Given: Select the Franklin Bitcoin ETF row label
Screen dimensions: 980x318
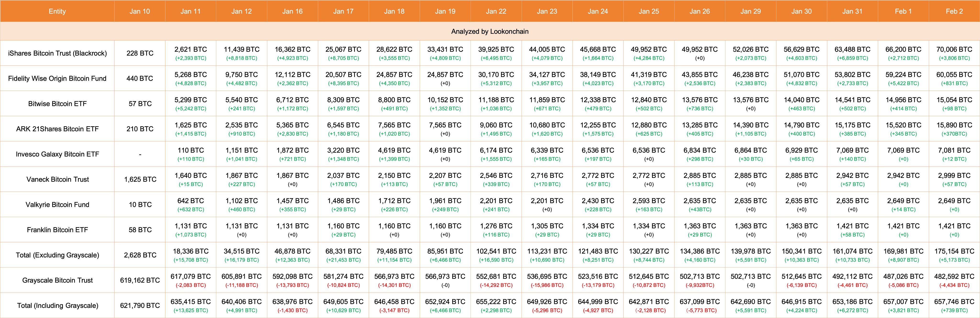Looking at the screenshot, I should click(57, 230).
